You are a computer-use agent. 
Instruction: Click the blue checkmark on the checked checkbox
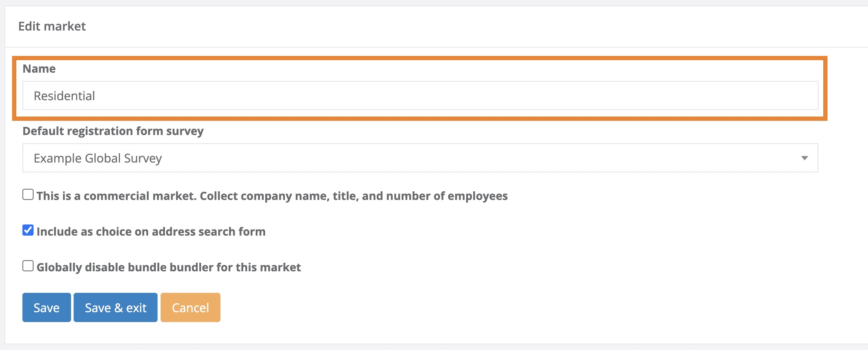28,230
